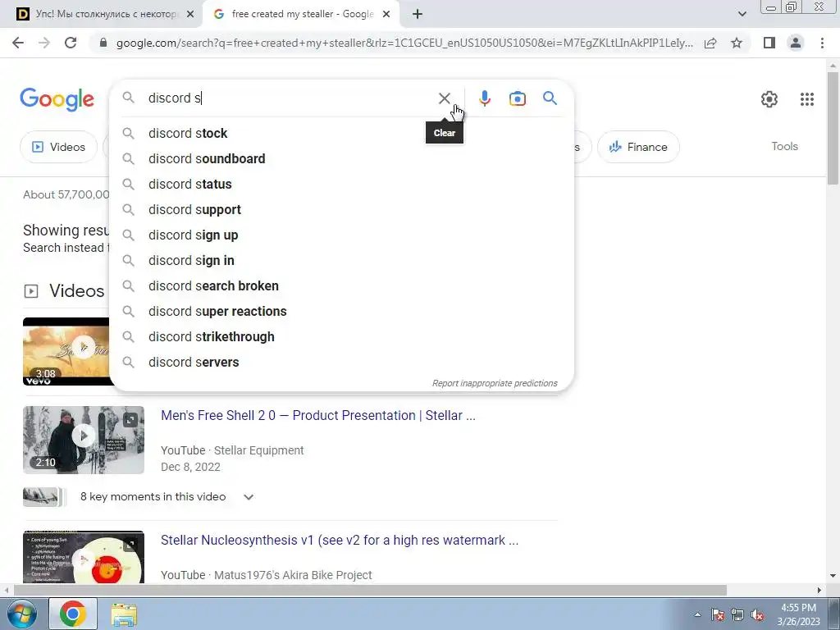Open Google apps grid
Image resolution: width=840 pixels, height=630 pixels.
(x=807, y=99)
